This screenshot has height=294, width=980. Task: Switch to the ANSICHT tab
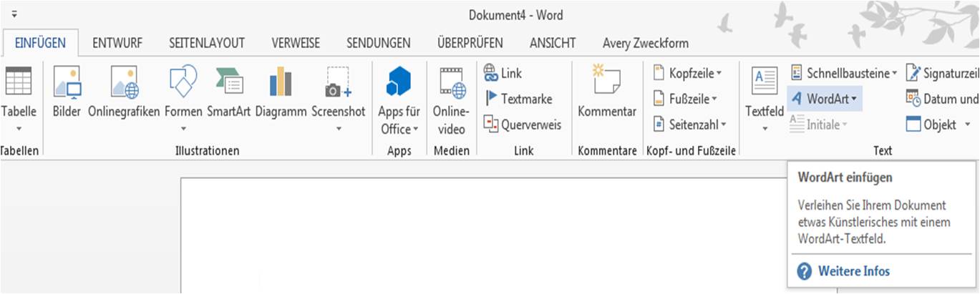(x=553, y=44)
